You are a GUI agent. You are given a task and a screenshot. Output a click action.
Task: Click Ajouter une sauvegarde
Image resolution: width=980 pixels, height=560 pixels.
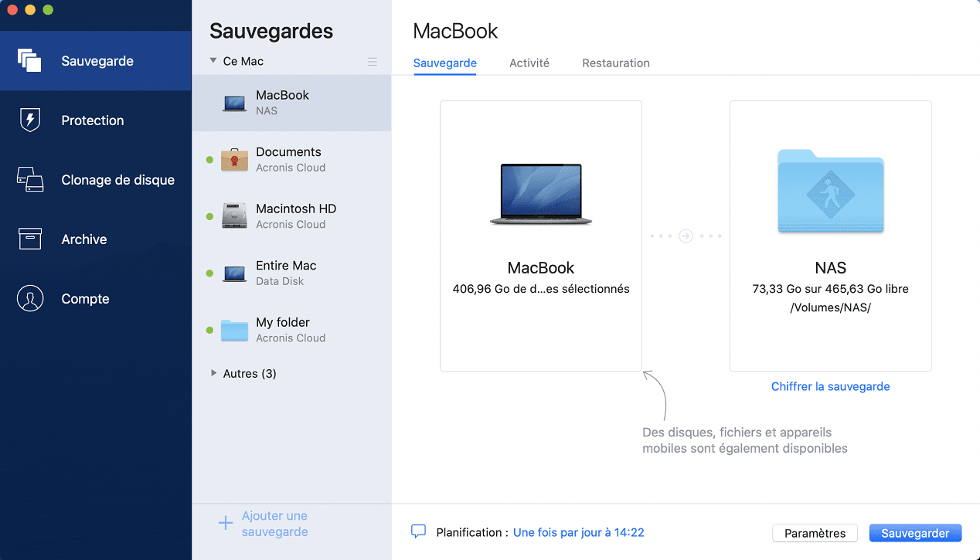[x=274, y=524]
